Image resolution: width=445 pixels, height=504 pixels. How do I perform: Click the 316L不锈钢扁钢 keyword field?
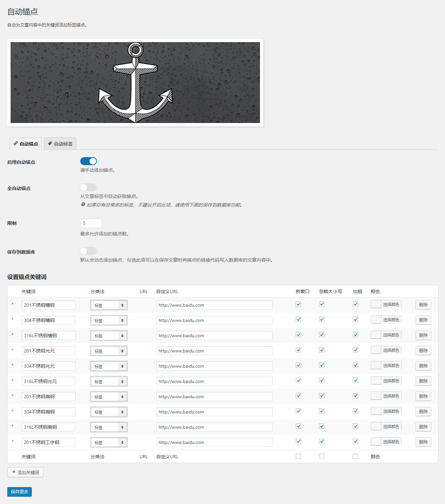(x=49, y=427)
